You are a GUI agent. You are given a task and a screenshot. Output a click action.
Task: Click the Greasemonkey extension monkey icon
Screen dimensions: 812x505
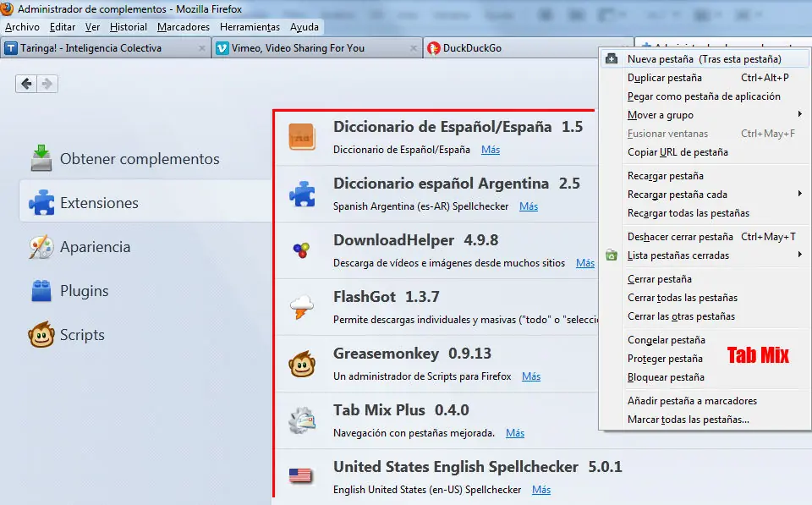pyautogui.click(x=302, y=364)
